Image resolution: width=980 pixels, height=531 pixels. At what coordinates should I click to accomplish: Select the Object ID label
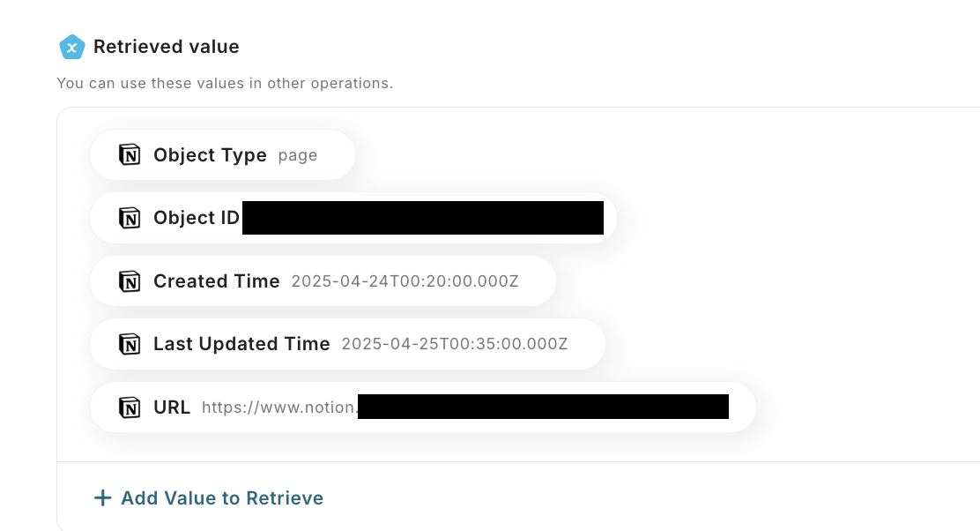point(197,218)
